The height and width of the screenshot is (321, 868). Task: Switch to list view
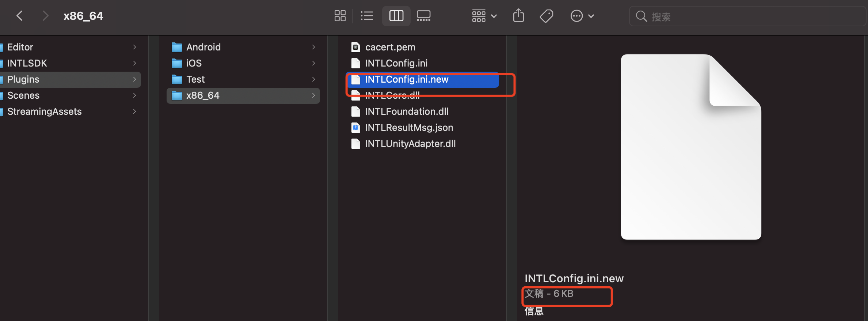click(x=367, y=16)
